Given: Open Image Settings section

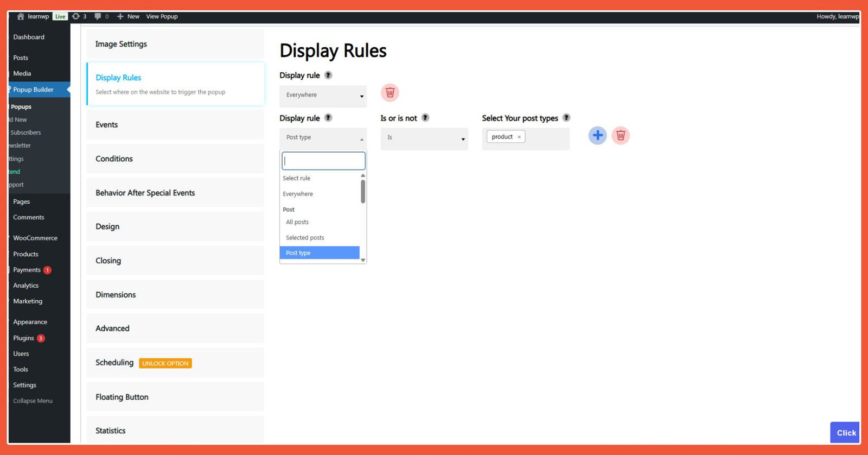Looking at the screenshot, I should (x=175, y=44).
